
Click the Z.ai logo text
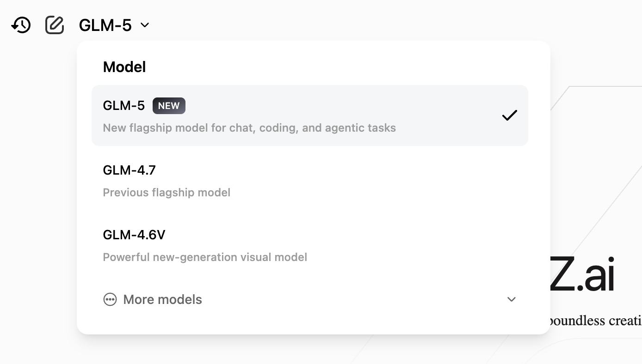click(x=583, y=276)
